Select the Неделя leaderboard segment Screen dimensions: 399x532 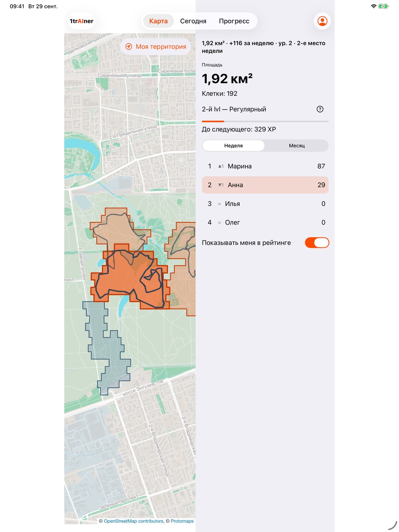click(x=233, y=146)
